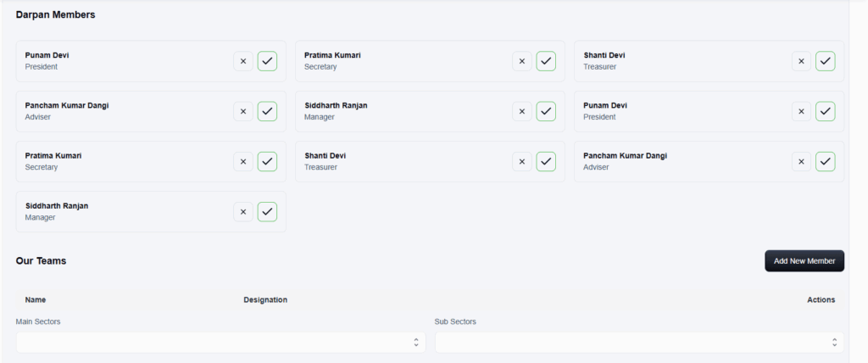Approve the second Punam Devi President card
This screenshot has height=363, width=868.
[x=826, y=111]
